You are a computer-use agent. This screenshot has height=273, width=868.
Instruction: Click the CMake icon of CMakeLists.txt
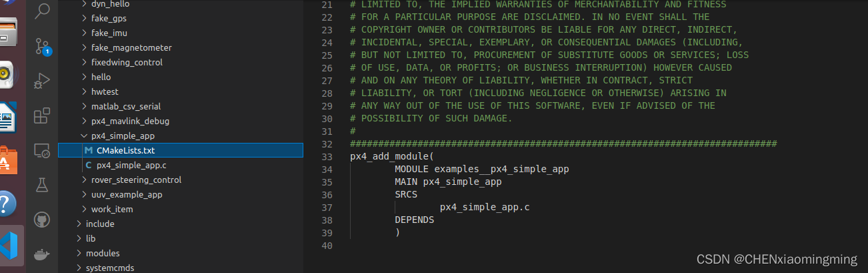coord(89,151)
